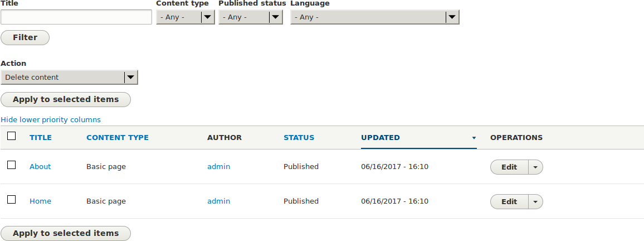Screen dimensions: 644x241
Task: Sort the table by Content type column
Action: [x=118, y=138]
